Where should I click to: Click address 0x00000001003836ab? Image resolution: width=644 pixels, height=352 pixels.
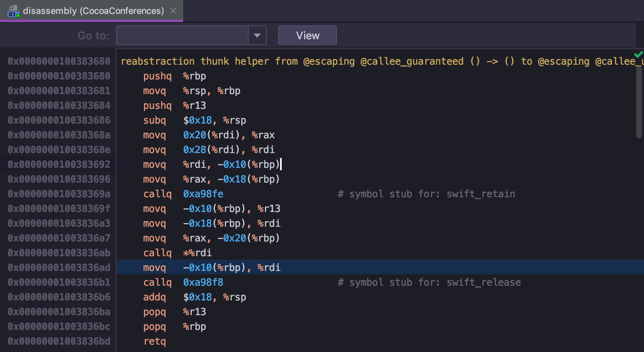click(x=59, y=253)
